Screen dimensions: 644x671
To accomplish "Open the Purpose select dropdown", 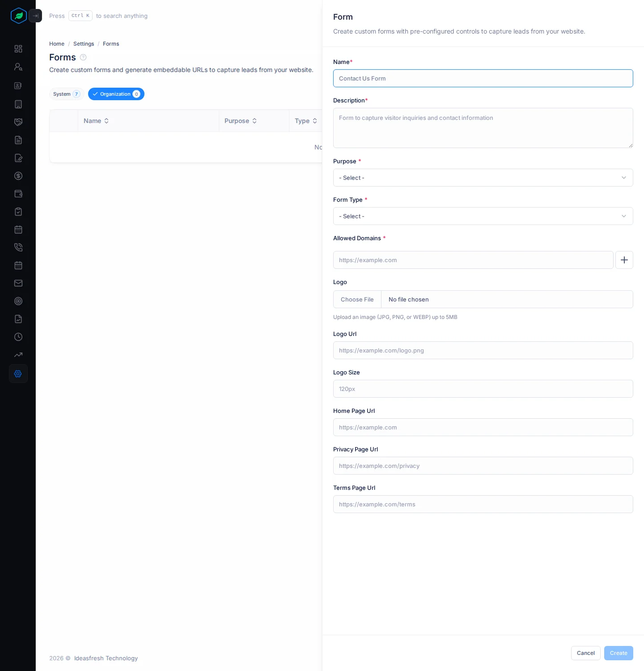I will (x=483, y=178).
